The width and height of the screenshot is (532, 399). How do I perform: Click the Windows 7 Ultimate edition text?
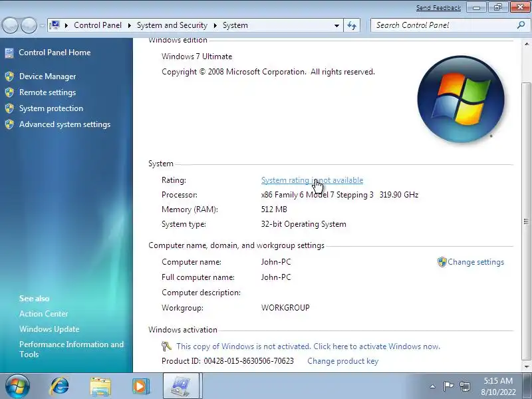pyautogui.click(x=197, y=57)
